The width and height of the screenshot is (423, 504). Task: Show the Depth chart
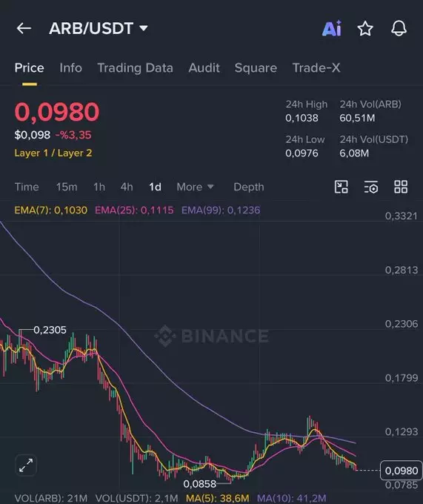tap(249, 187)
